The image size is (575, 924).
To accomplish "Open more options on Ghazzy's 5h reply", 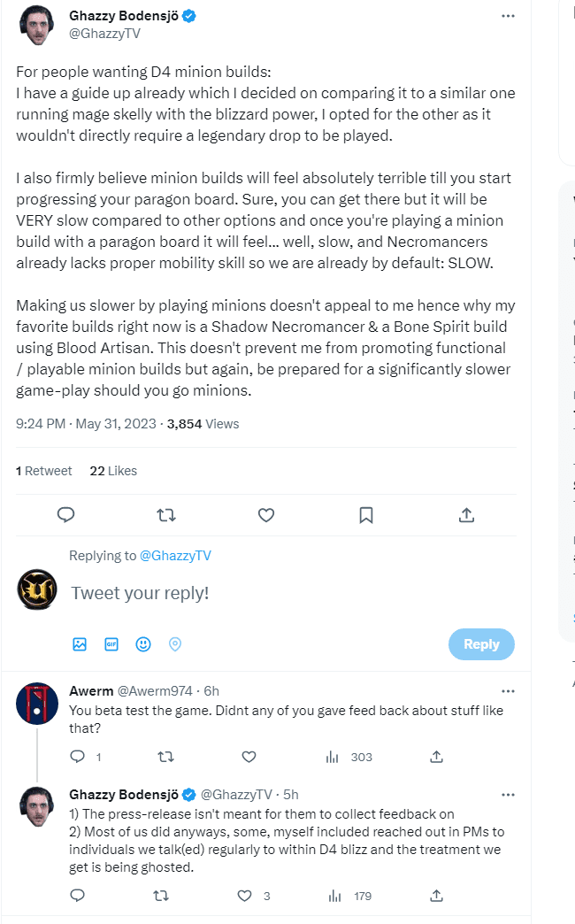I will coord(508,794).
